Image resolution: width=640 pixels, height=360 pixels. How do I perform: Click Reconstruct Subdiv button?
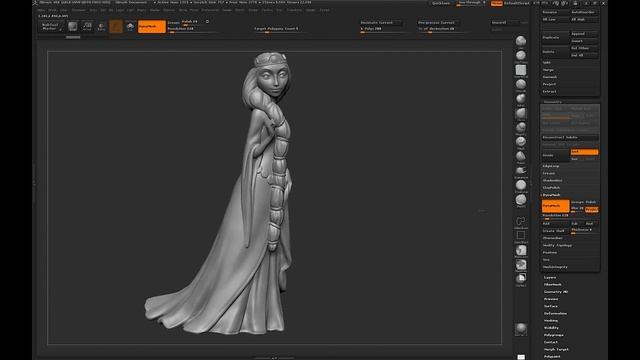(x=570, y=138)
